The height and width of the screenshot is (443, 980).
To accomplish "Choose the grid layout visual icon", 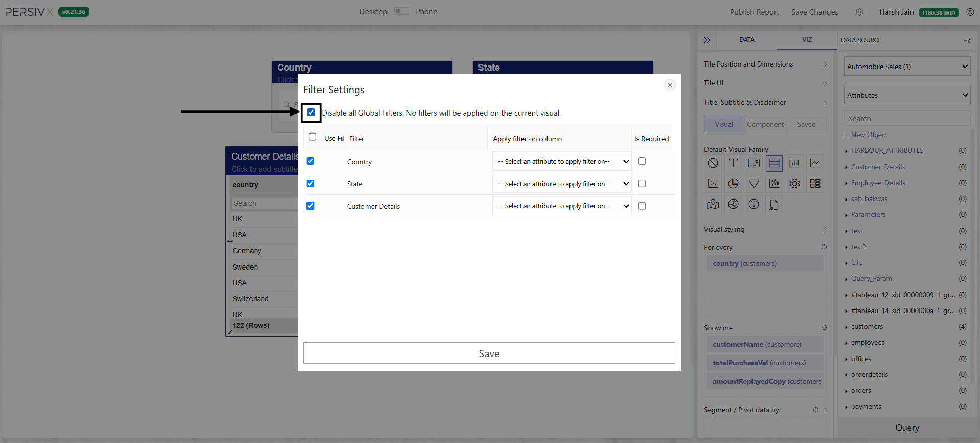I will coord(815,184).
